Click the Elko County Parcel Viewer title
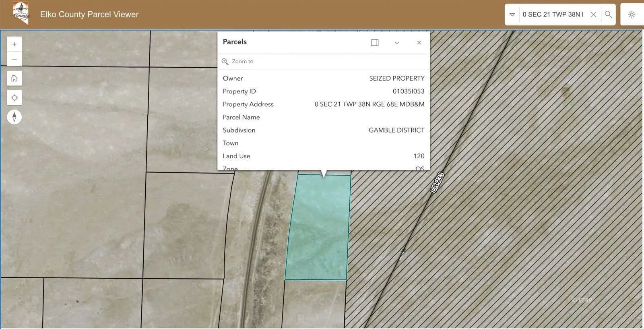The width and height of the screenshot is (644, 329). pyautogui.click(x=89, y=14)
